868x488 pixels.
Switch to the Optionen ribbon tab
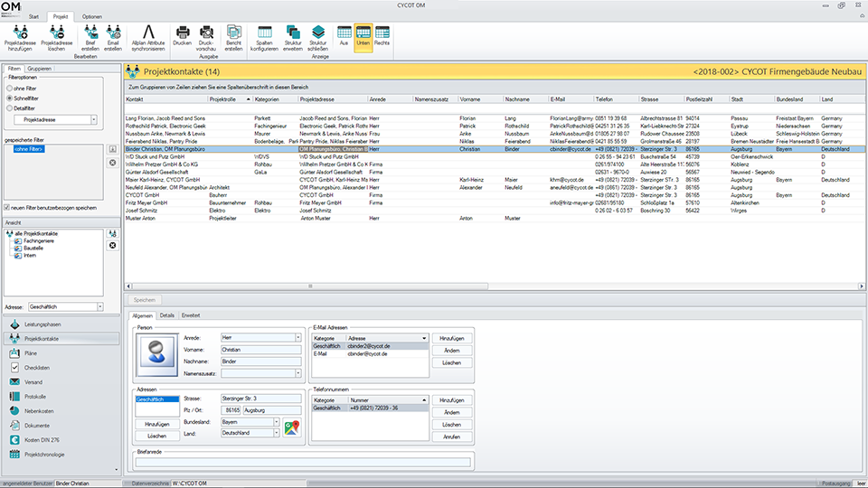point(92,17)
